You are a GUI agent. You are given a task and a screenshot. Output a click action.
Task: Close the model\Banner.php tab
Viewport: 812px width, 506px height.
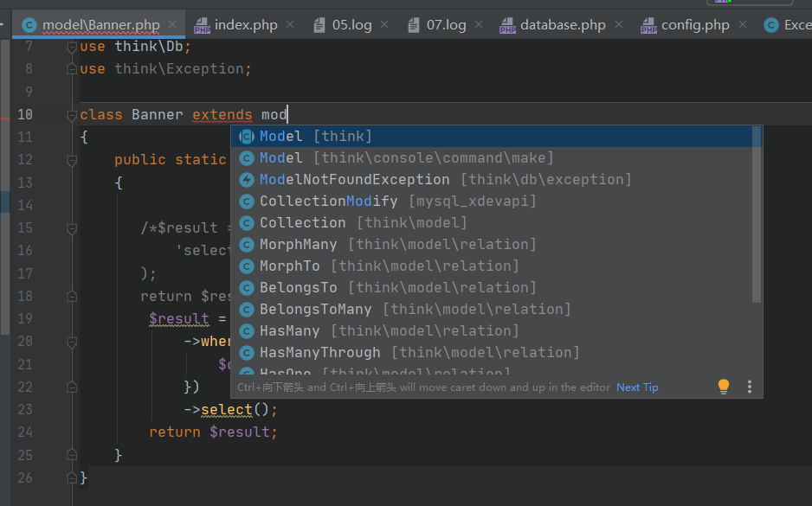pos(172,24)
